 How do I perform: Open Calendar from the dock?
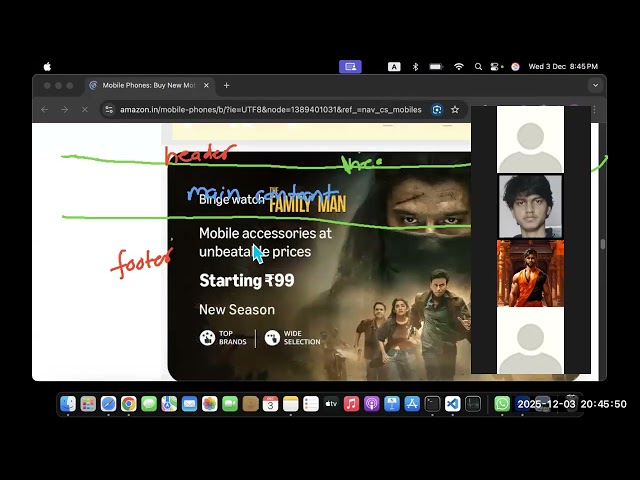click(x=270, y=404)
